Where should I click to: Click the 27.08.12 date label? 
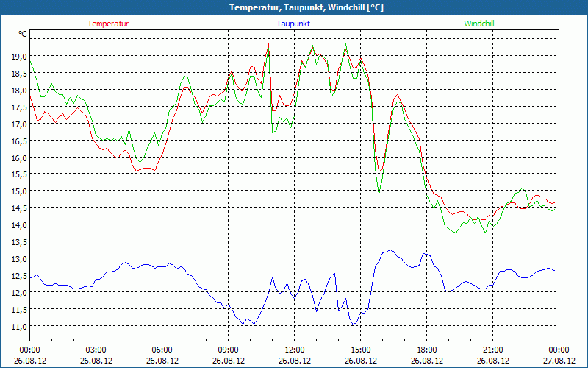[558, 361]
